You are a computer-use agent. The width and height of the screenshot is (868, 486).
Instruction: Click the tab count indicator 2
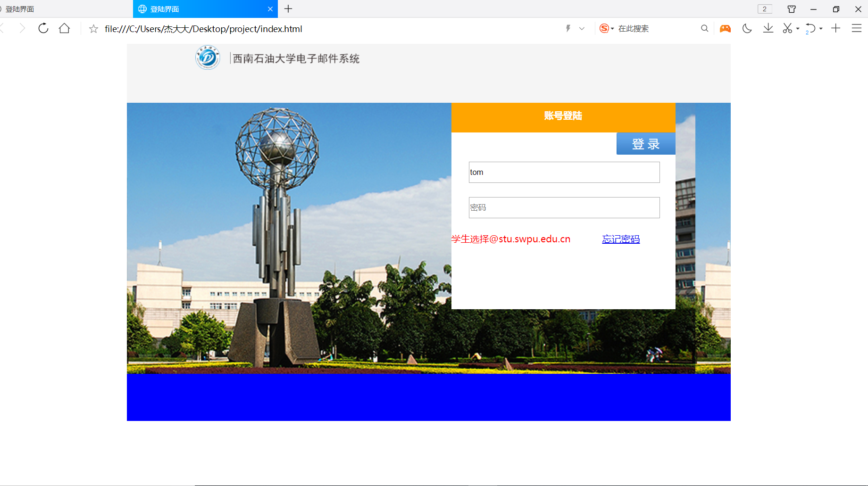coord(765,9)
